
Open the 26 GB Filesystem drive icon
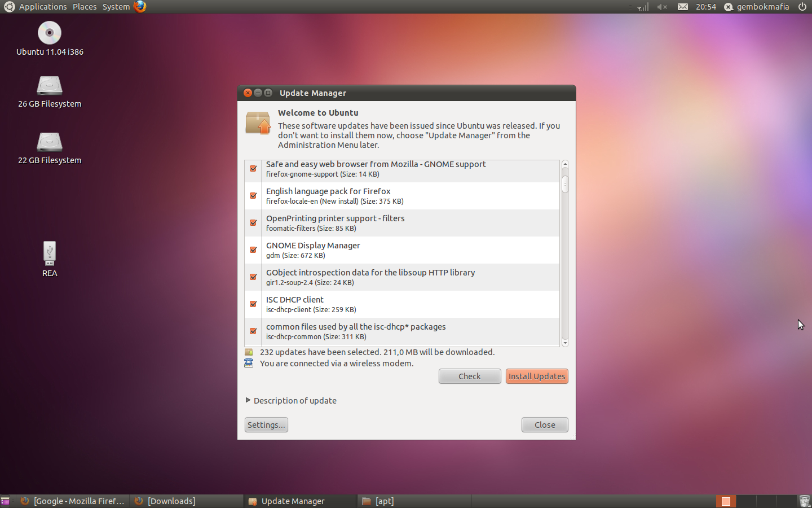50,85
